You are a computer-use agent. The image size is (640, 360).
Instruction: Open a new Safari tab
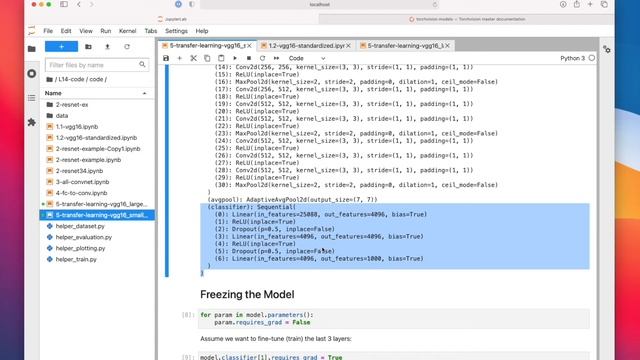point(590,4)
